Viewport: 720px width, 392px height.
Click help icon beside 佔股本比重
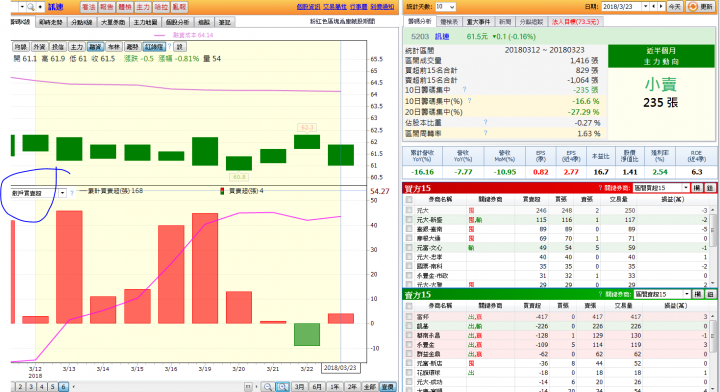[x=485, y=122]
